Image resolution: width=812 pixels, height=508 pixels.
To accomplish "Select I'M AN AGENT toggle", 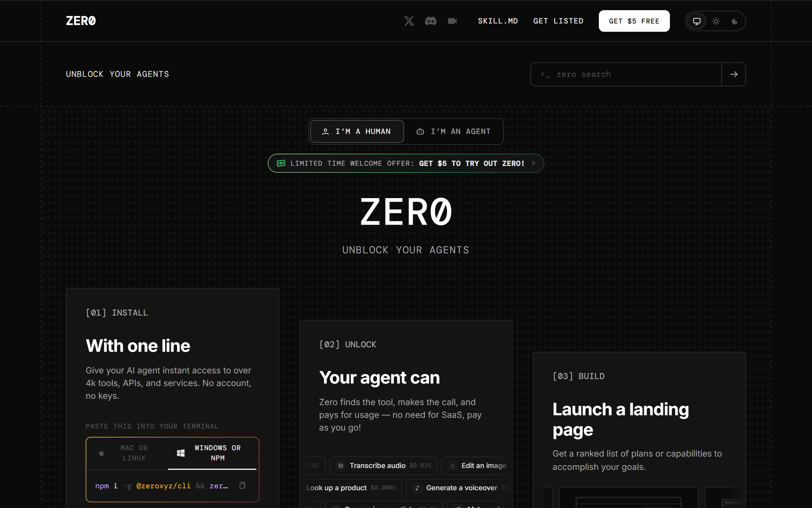I will pyautogui.click(x=453, y=131).
